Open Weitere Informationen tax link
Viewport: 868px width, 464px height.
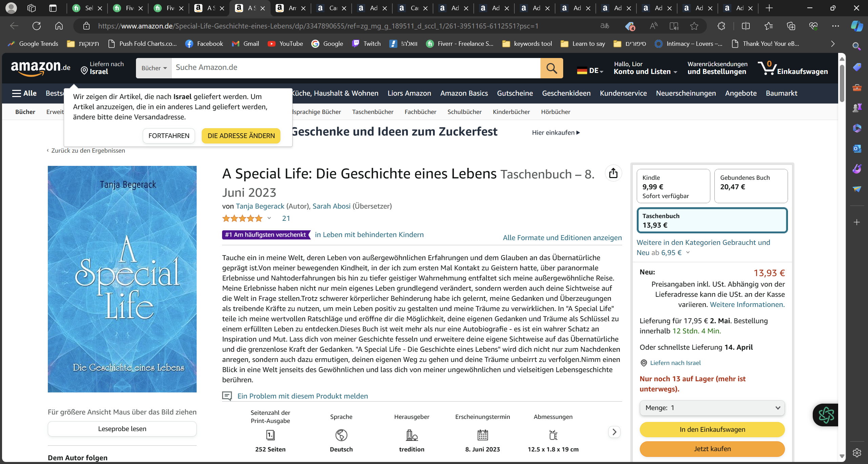coord(747,305)
